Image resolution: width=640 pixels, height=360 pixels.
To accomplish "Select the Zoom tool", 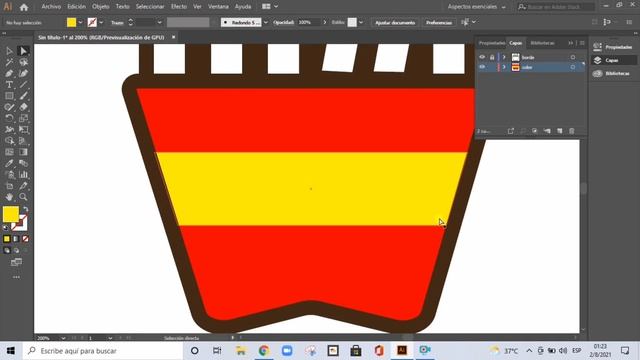I will pyautogui.click(x=23, y=197).
